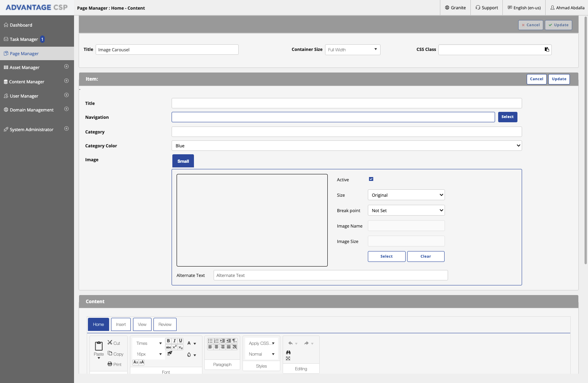Click the Italic formatting icon
The height and width of the screenshot is (383, 588).
(x=174, y=341)
